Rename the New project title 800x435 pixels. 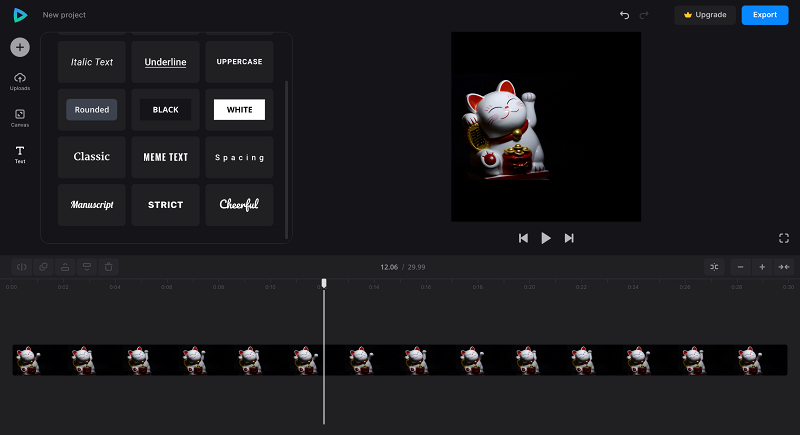(x=64, y=15)
